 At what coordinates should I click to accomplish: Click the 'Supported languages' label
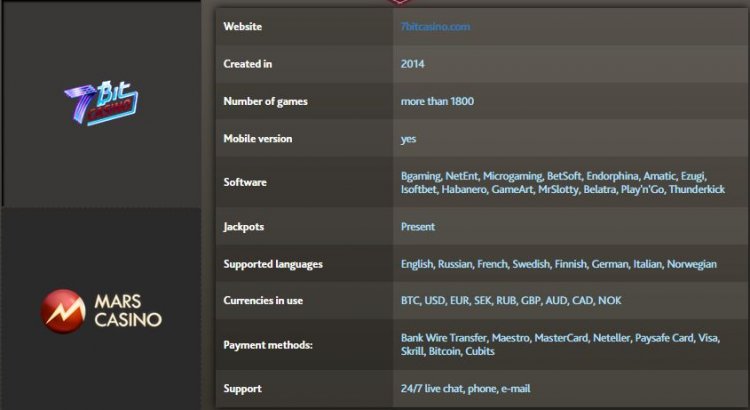click(273, 264)
